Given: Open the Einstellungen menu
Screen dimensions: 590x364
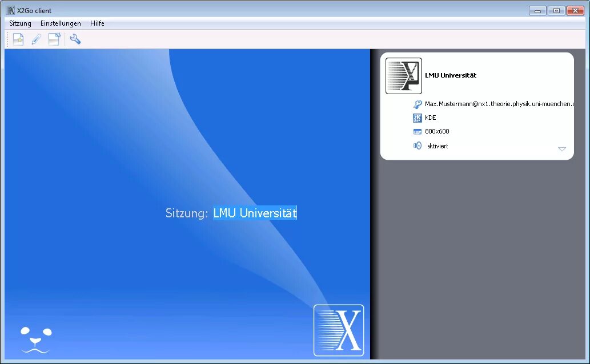Looking at the screenshot, I should coord(61,23).
